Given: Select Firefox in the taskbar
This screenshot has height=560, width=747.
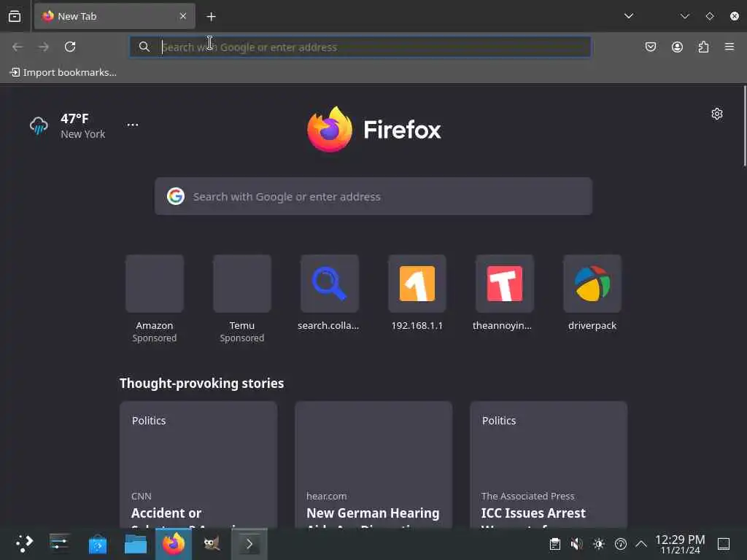Looking at the screenshot, I should tap(174, 544).
